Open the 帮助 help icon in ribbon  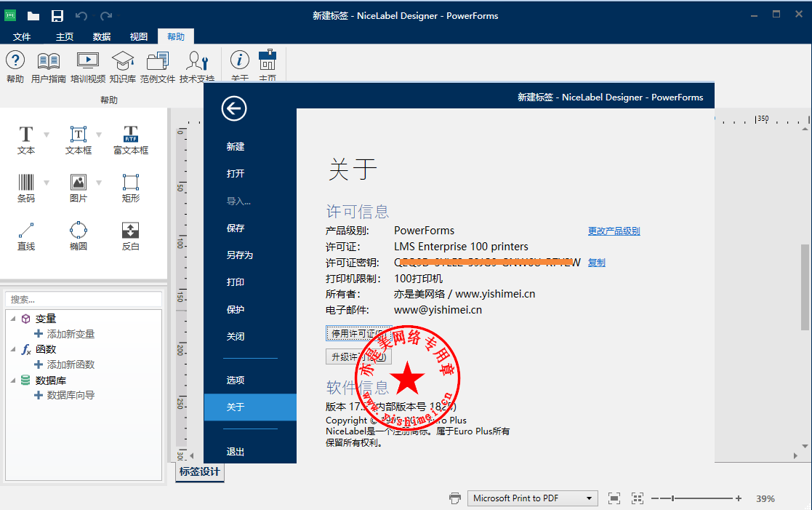(15, 67)
